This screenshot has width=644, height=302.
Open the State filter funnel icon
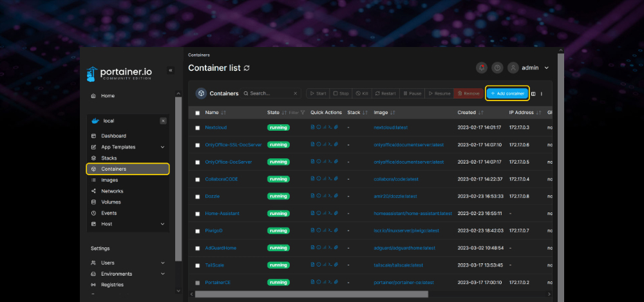[303, 113]
